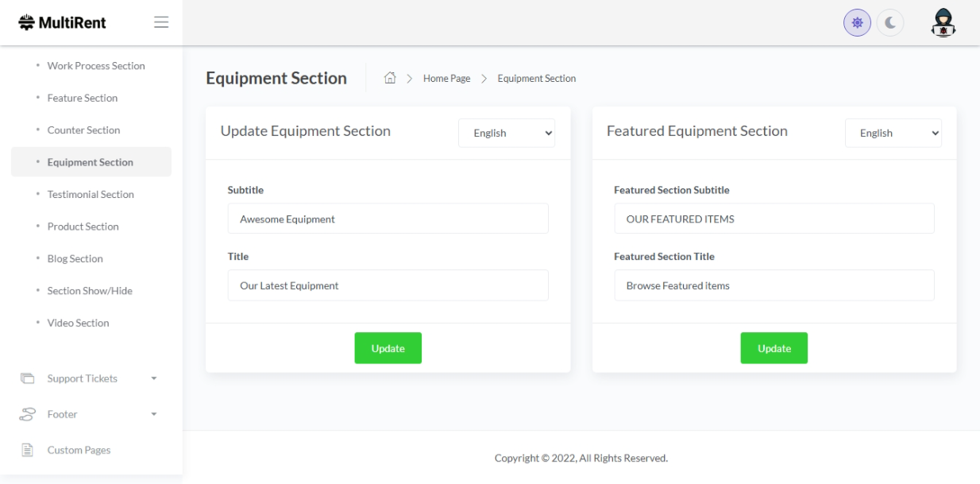980x484 pixels.
Task: Enable dark mode with moon toggle
Action: click(x=890, y=23)
